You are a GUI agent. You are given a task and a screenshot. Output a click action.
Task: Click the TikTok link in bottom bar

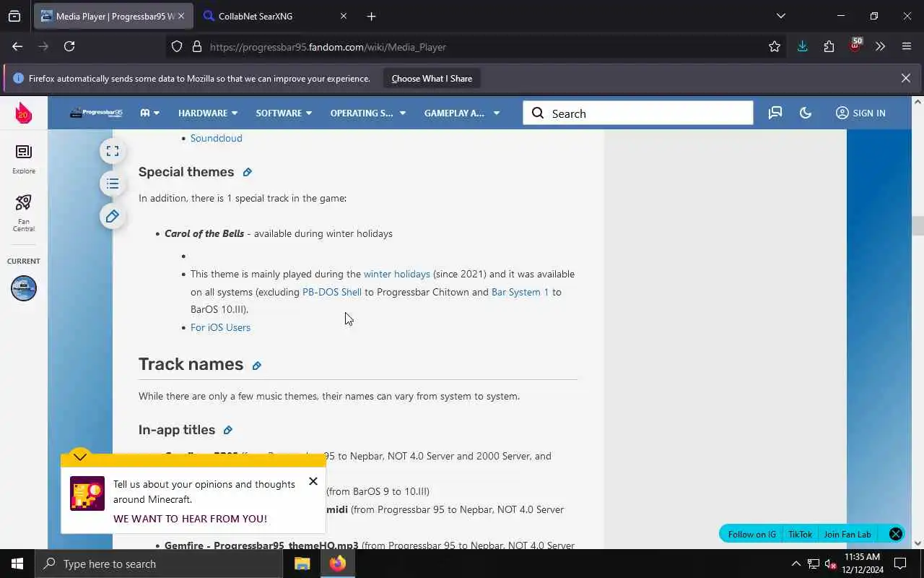(800, 534)
